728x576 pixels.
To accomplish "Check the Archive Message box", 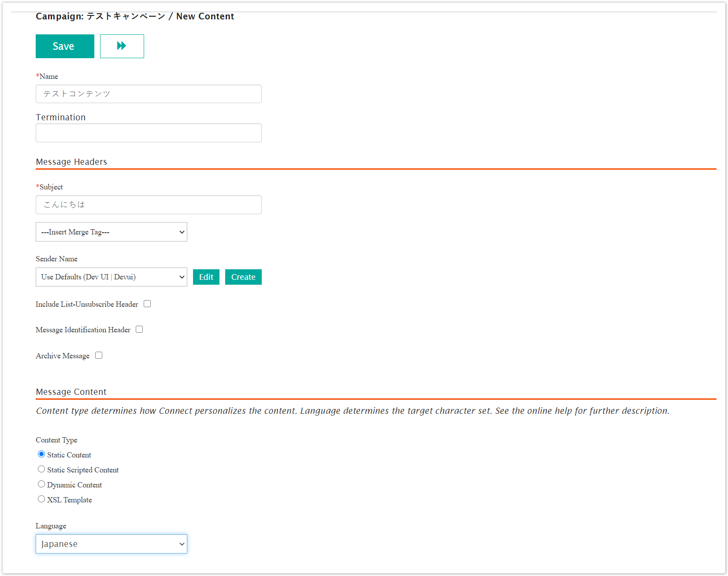I will [x=99, y=356].
